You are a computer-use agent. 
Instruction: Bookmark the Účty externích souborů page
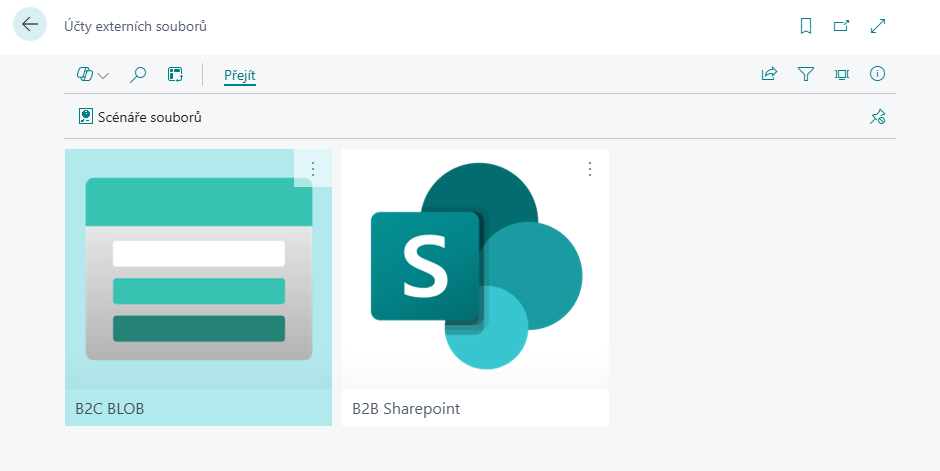click(x=806, y=26)
